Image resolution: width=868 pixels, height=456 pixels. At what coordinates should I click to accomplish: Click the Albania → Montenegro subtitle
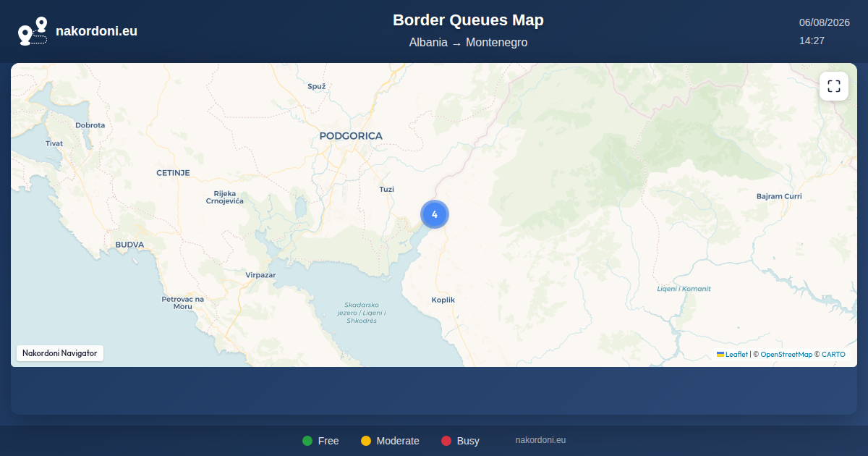[468, 43]
